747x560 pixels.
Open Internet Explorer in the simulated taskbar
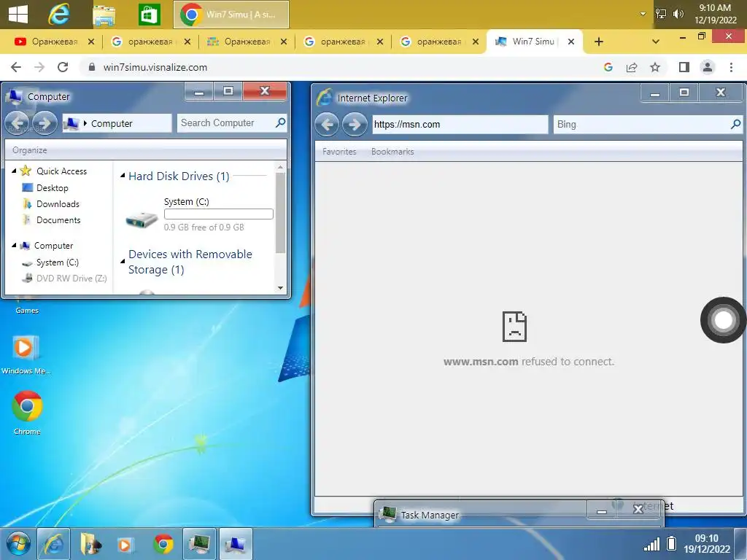point(54,543)
